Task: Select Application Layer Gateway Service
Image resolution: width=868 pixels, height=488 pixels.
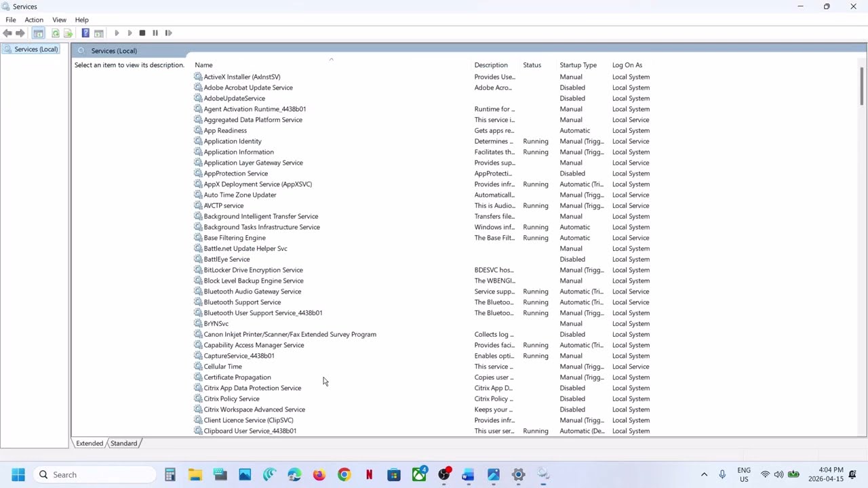Action: (x=253, y=163)
